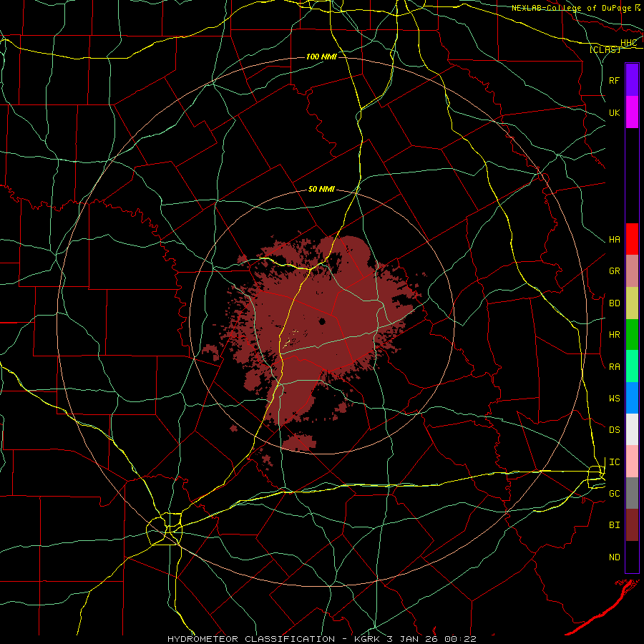Pick the HR green legend swatch
This screenshot has height=644, width=644.
click(x=632, y=335)
